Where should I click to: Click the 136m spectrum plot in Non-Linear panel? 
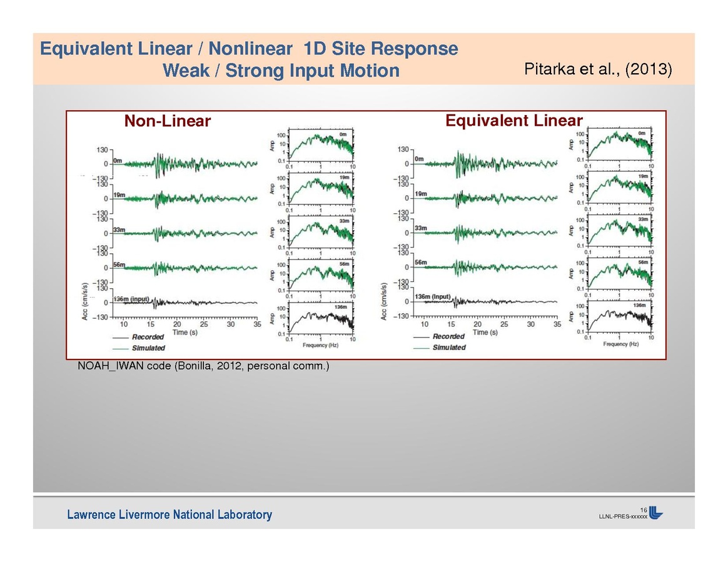320,319
